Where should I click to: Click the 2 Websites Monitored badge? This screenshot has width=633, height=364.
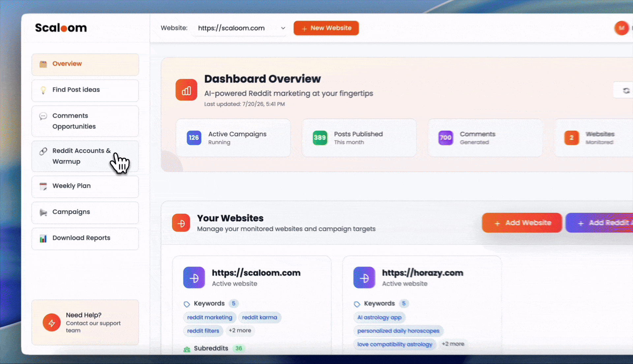coord(572,138)
